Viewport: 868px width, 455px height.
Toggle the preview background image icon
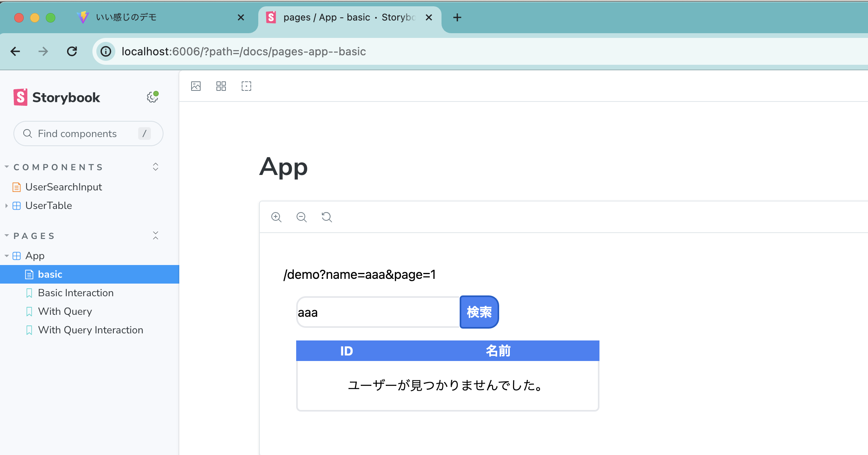(x=196, y=86)
